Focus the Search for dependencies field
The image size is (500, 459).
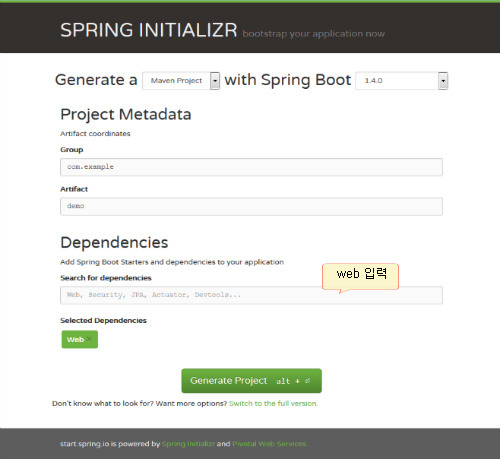point(251,295)
